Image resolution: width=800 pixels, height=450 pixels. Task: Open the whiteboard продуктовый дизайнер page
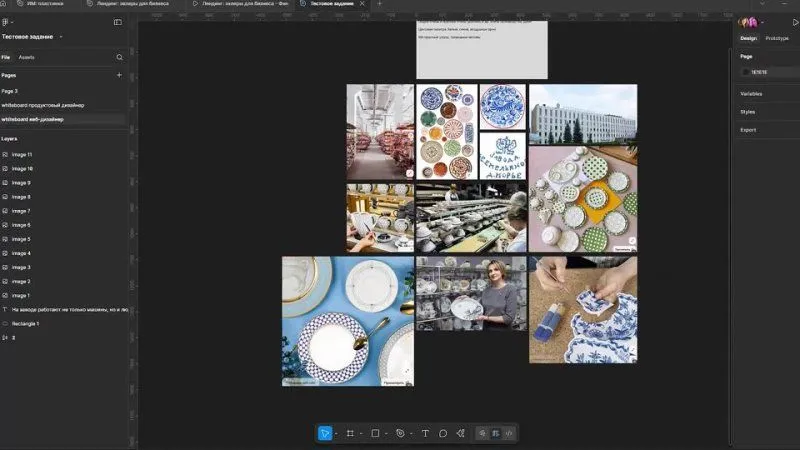pos(43,105)
